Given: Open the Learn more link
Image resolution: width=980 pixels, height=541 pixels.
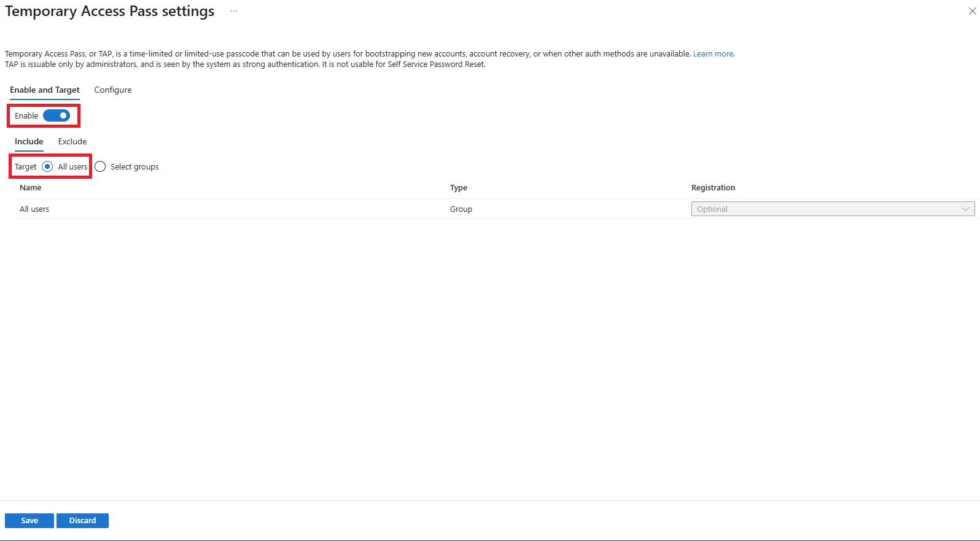Looking at the screenshot, I should [713, 54].
